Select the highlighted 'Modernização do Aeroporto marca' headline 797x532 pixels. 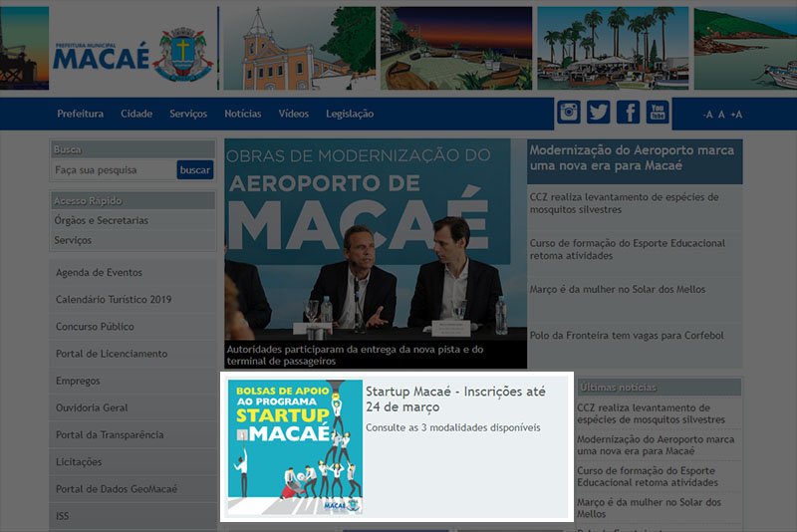[x=632, y=158]
